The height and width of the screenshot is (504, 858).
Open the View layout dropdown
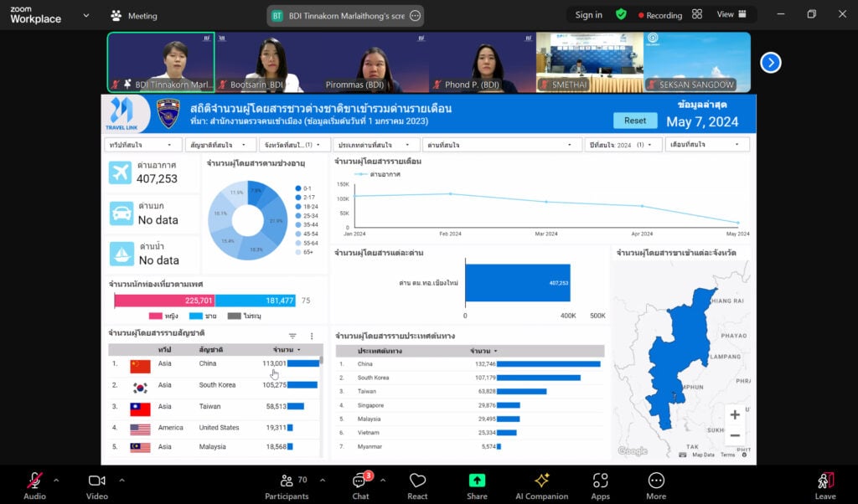(x=729, y=14)
